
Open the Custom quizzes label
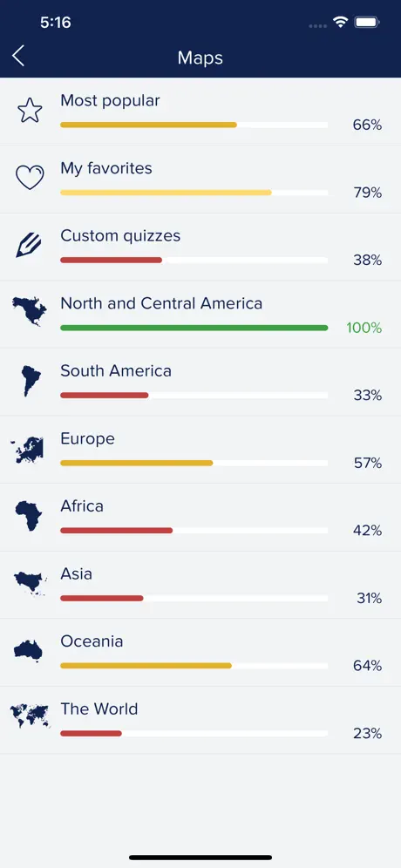120,236
